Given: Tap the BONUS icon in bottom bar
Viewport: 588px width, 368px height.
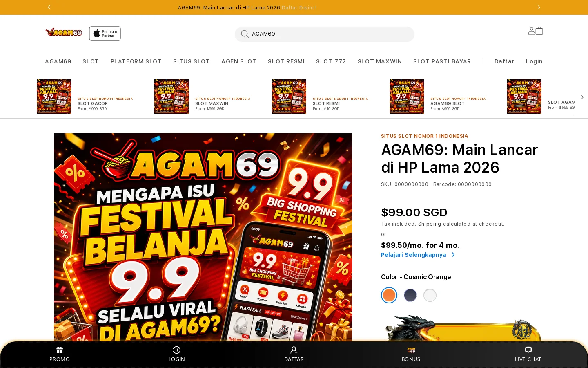Looking at the screenshot, I should [x=411, y=350].
